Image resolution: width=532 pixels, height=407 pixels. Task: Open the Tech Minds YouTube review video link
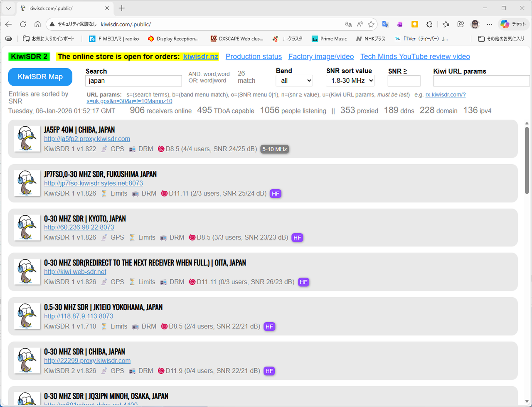pyautogui.click(x=415, y=57)
